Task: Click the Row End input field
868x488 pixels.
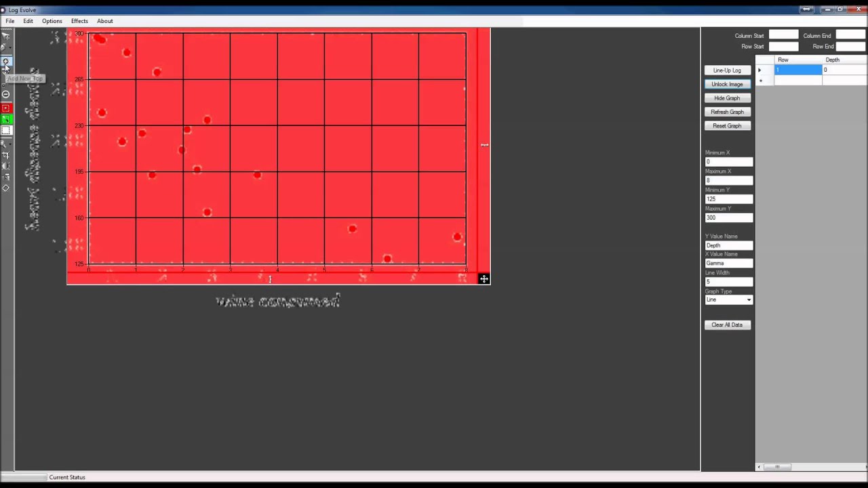Action: [x=851, y=46]
